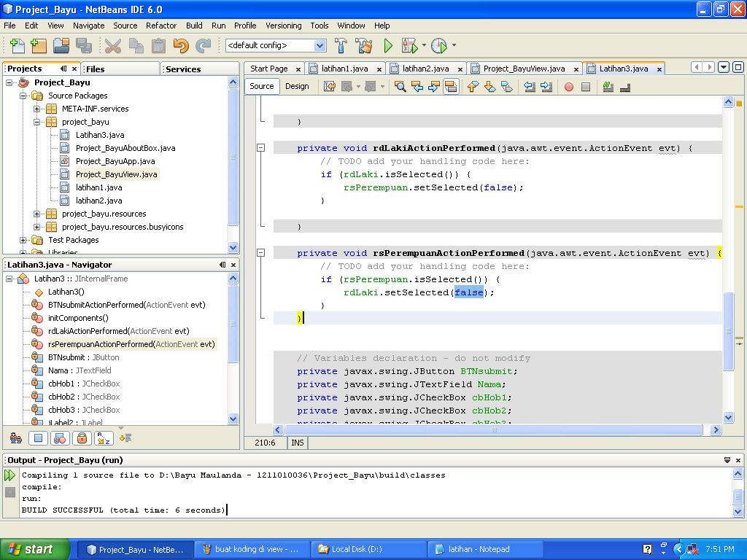Click the Profile Main Project clock icon
747x560 pixels.
tap(438, 46)
